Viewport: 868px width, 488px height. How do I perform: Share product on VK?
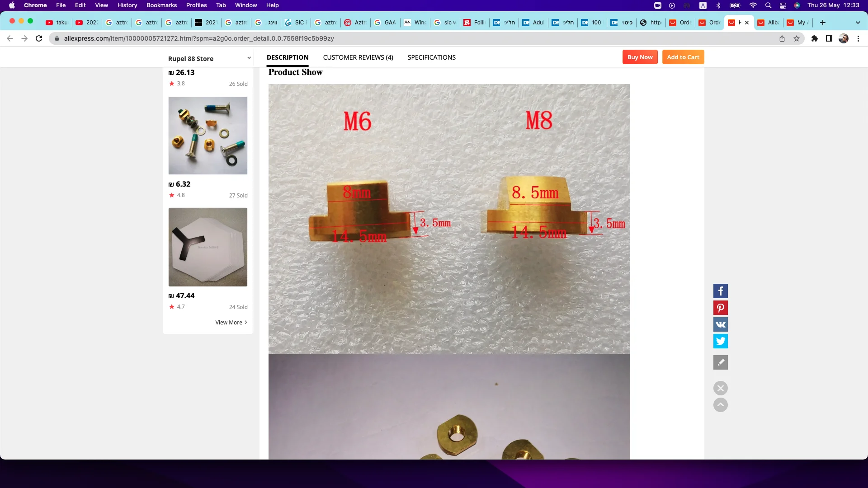click(720, 324)
